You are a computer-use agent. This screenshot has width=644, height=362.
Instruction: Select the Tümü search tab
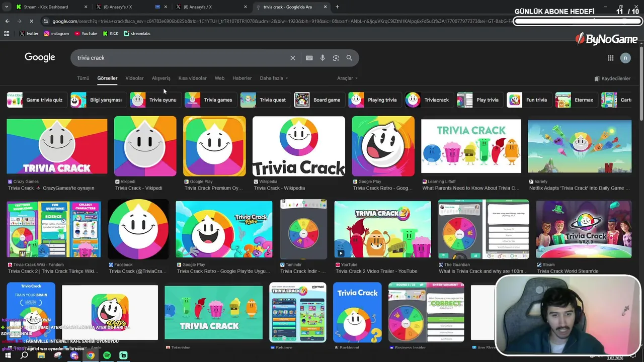(x=83, y=78)
